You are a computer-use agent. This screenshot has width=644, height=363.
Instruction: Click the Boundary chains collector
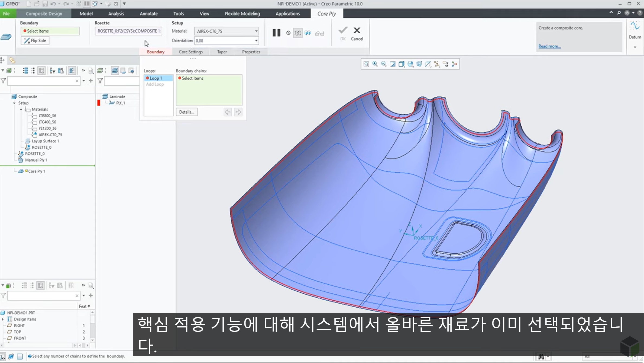(x=209, y=90)
